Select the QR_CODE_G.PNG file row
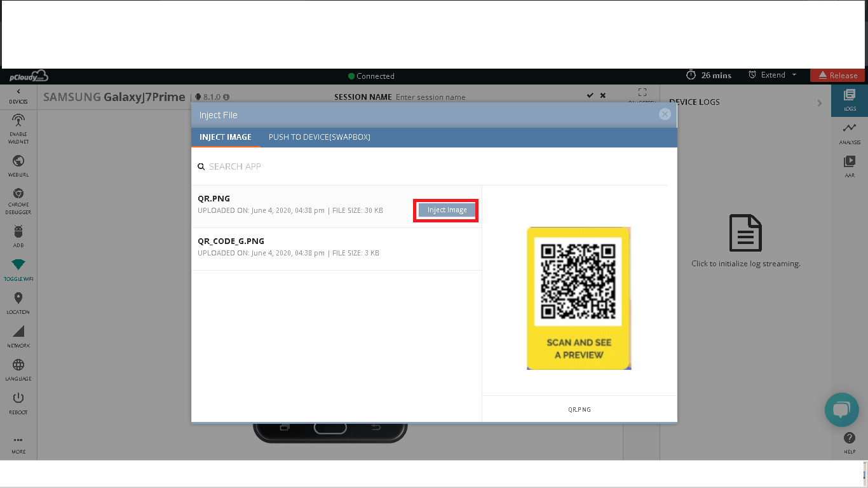868x488 pixels. (x=336, y=249)
